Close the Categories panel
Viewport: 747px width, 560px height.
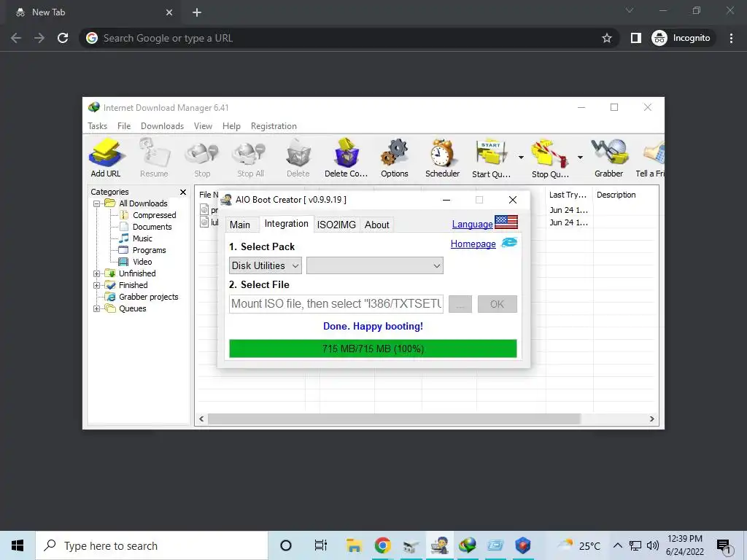[x=183, y=192]
